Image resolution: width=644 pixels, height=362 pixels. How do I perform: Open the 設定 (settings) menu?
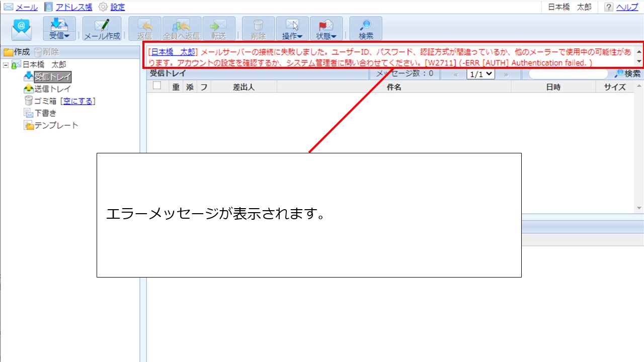tap(117, 7)
